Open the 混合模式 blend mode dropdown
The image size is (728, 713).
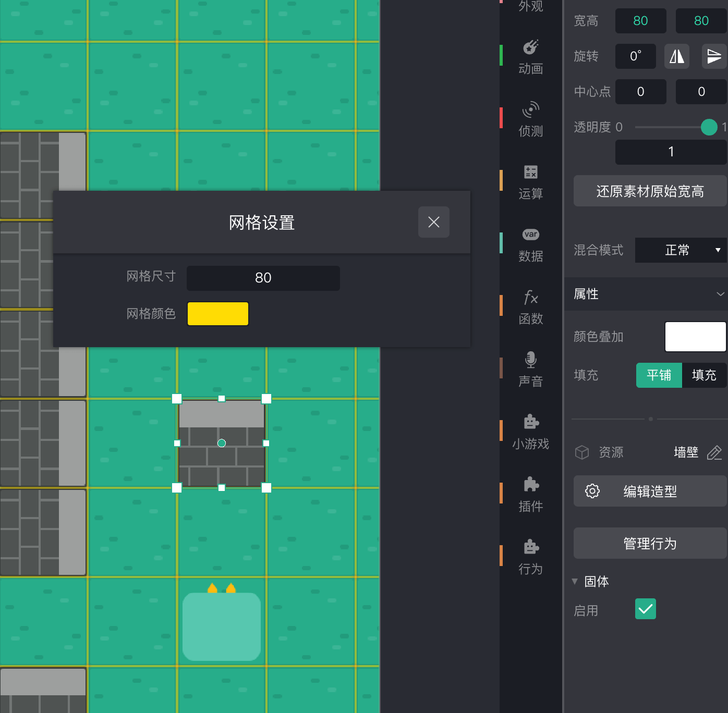pyautogui.click(x=681, y=250)
